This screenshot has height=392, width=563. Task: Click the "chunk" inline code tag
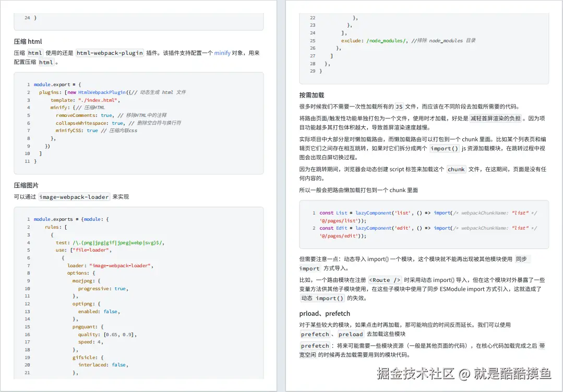pyautogui.click(x=456, y=169)
